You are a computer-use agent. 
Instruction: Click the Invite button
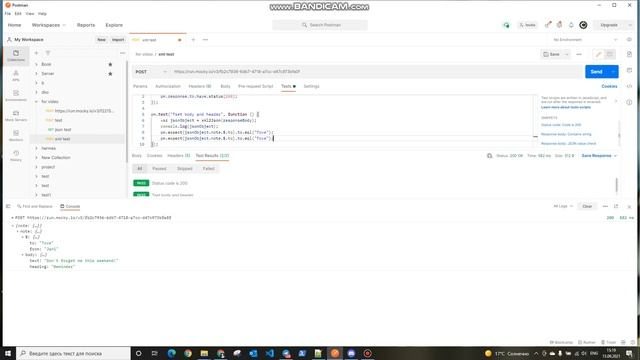pos(527,25)
